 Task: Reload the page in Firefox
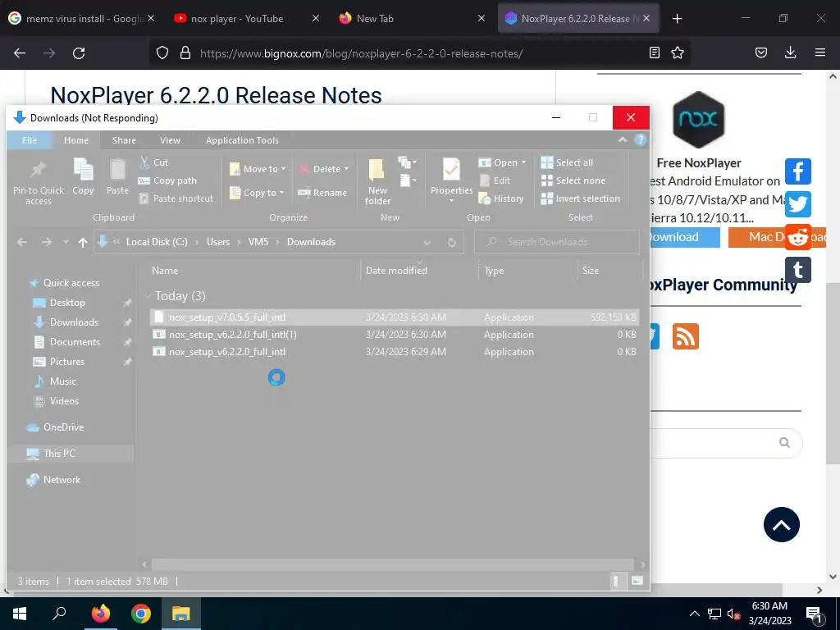tap(79, 52)
